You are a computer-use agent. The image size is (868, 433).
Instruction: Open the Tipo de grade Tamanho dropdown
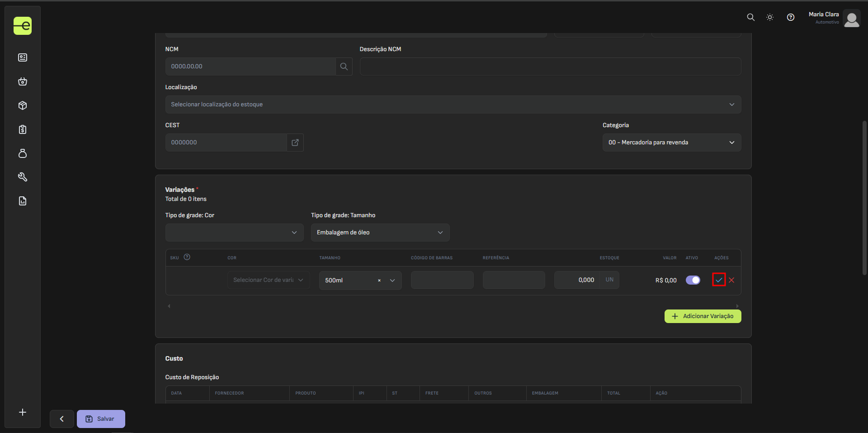pos(380,233)
